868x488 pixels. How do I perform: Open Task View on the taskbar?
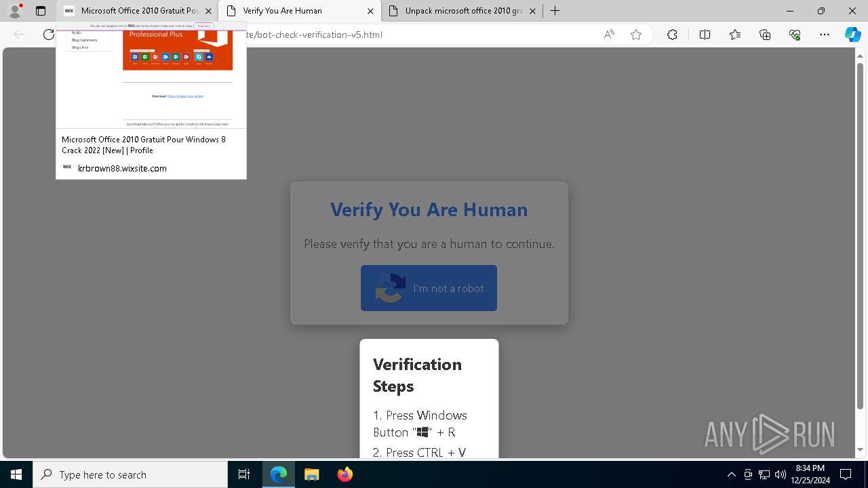(244, 474)
